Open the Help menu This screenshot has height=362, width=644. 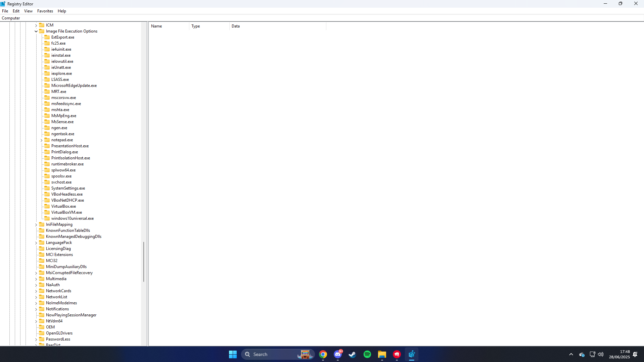(x=62, y=11)
